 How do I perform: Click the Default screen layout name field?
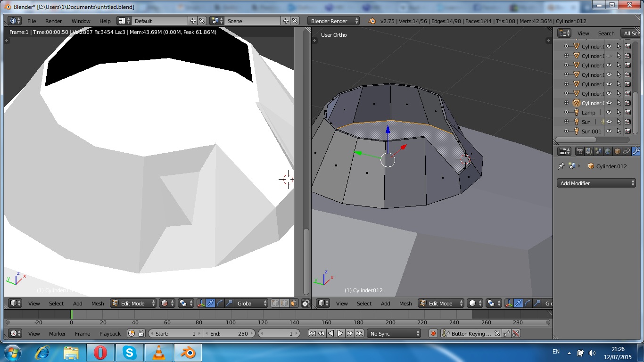point(159,21)
